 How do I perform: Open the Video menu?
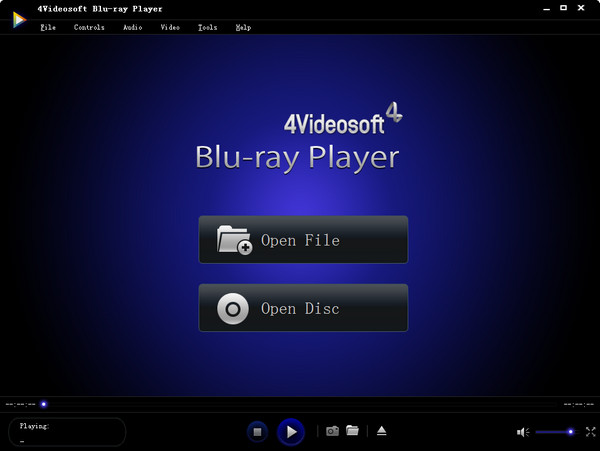click(x=170, y=27)
